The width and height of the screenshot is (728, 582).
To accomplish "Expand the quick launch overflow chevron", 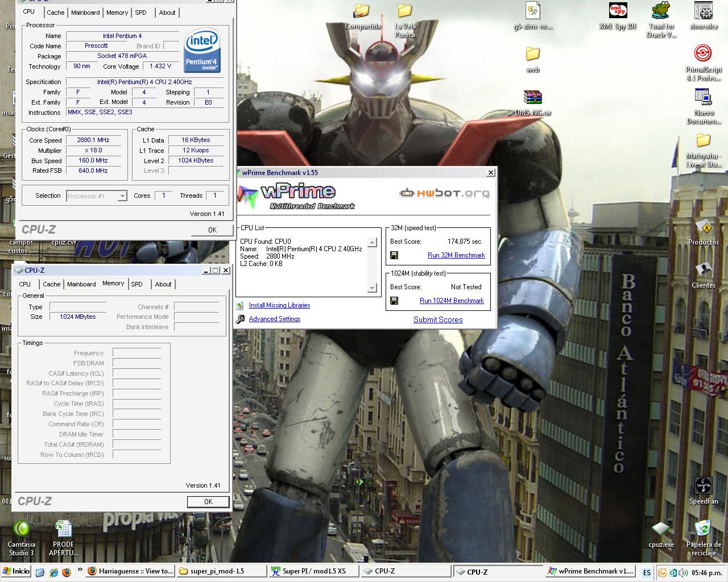I will (80, 570).
